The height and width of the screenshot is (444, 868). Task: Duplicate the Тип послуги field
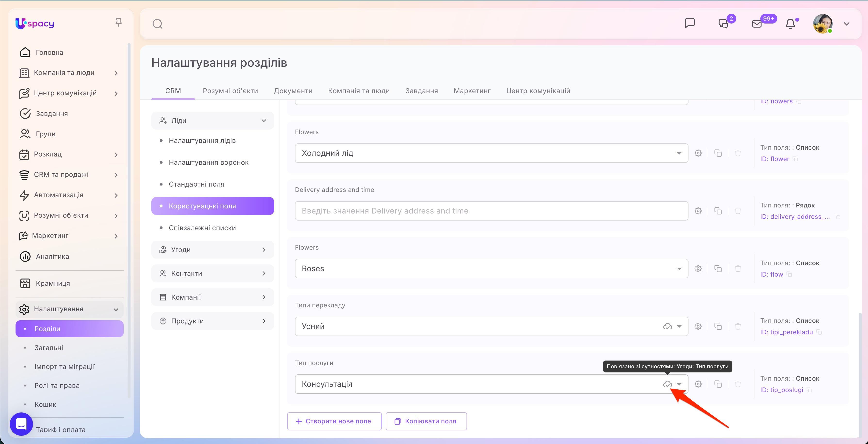point(718,384)
